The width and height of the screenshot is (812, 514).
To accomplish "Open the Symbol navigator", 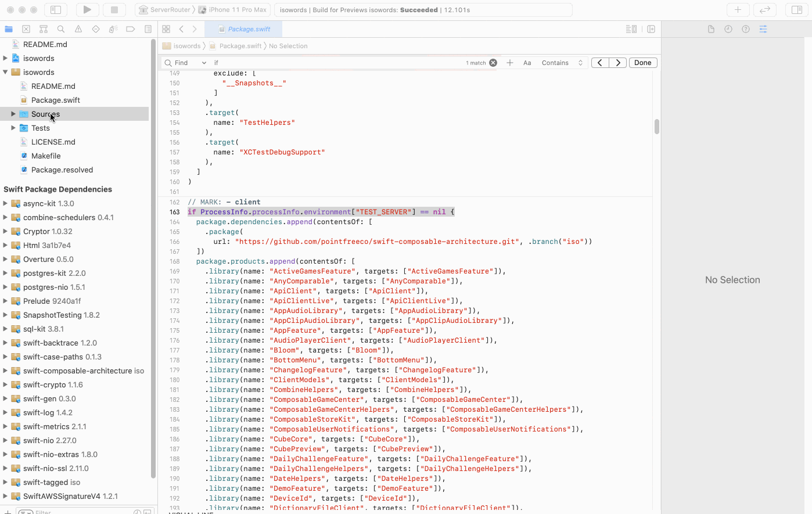I will point(44,29).
